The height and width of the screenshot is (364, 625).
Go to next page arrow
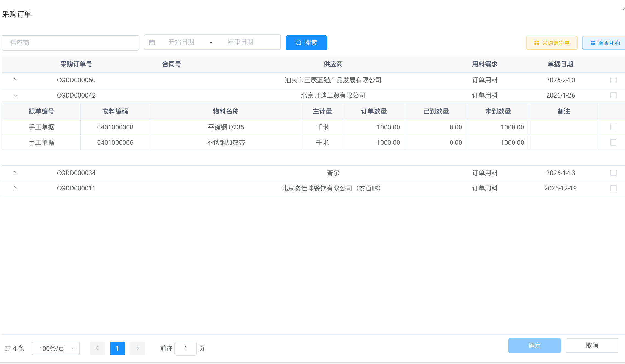tap(137, 348)
